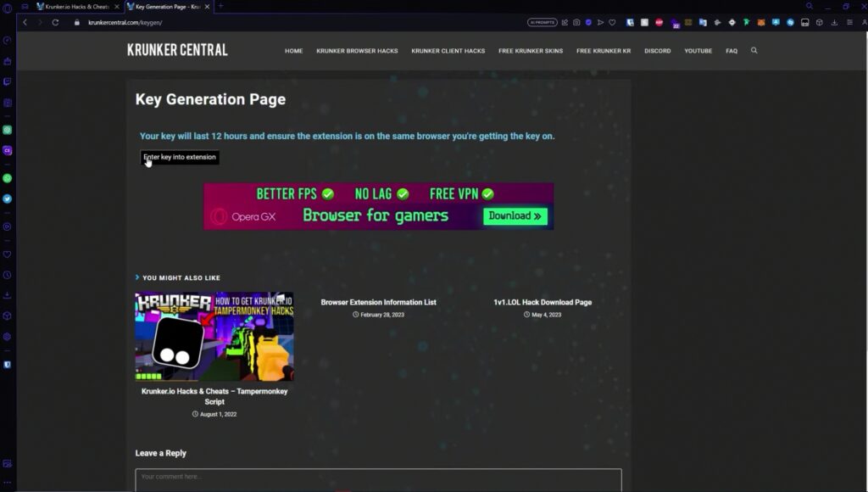Go back to the previous page
868x492 pixels.
[x=25, y=23]
